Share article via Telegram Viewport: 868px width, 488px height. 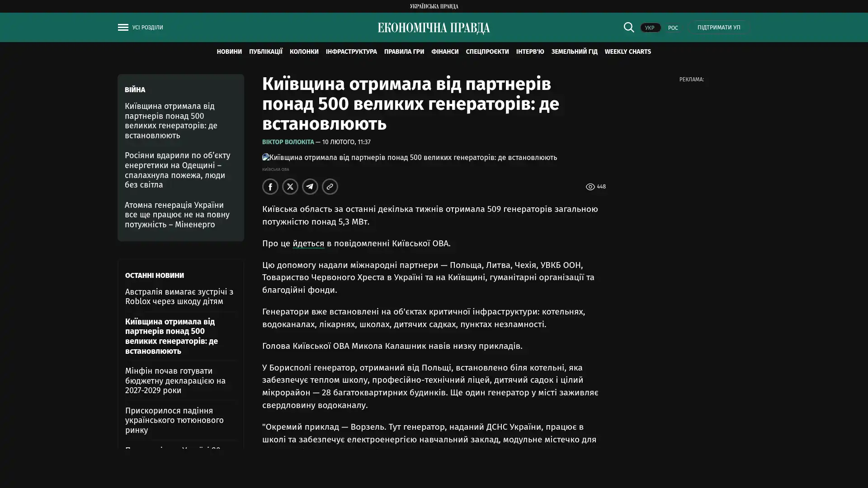coord(310,187)
